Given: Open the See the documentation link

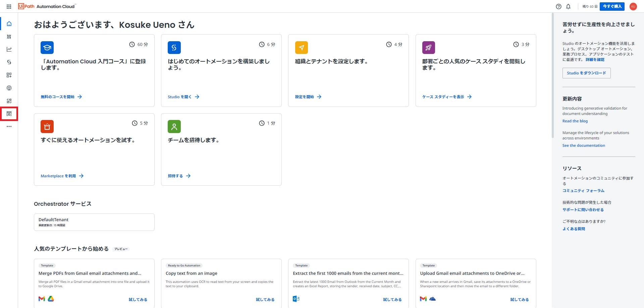Looking at the screenshot, I should pyautogui.click(x=584, y=145).
